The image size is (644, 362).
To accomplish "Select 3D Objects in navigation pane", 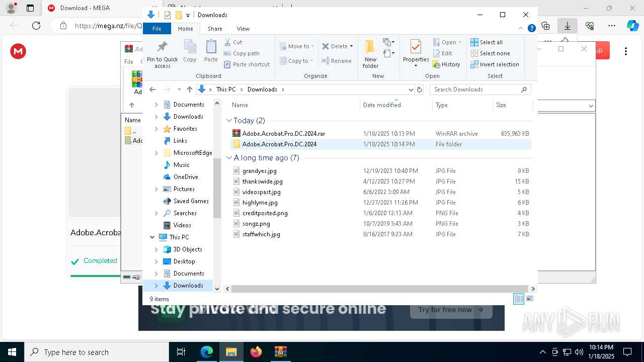I will [188, 249].
